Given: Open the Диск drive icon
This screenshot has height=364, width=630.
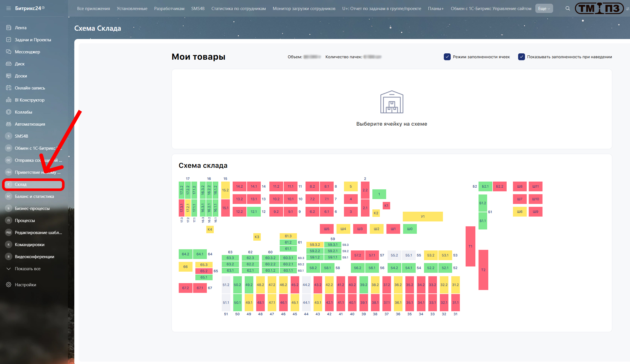Looking at the screenshot, I should [9, 64].
